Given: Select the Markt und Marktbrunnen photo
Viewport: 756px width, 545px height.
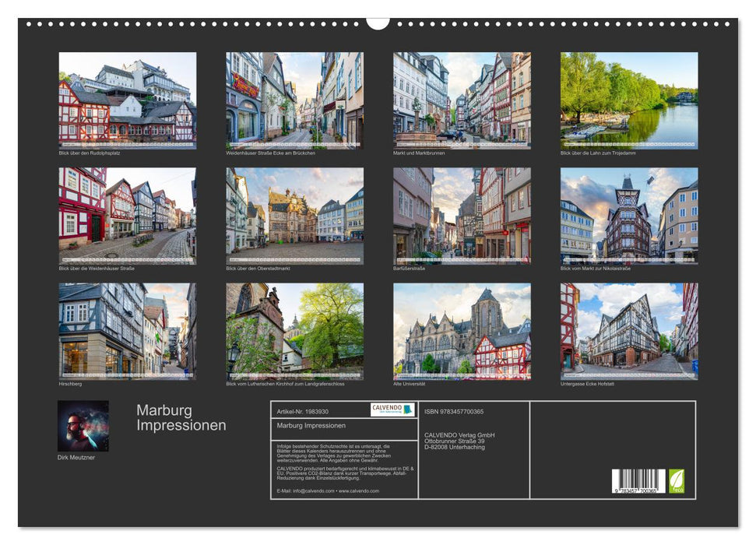Looking at the screenshot, I should [462, 100].
